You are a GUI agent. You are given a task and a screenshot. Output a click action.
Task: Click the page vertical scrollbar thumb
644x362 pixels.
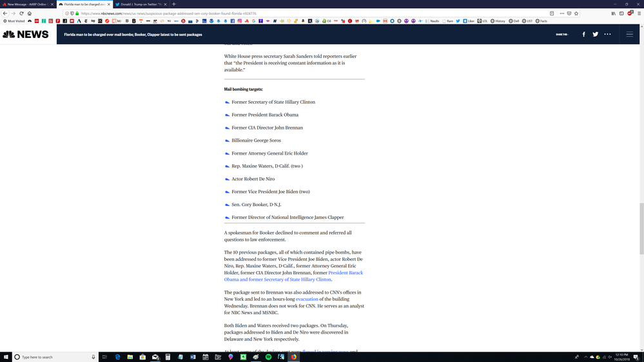[641, 228]
